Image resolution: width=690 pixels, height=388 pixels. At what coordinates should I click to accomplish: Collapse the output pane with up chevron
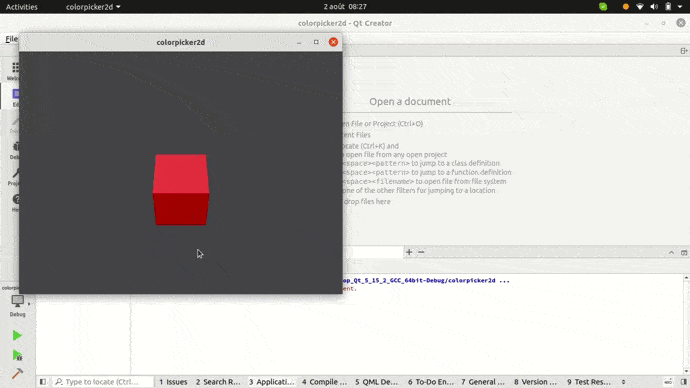tap(672, 253)
